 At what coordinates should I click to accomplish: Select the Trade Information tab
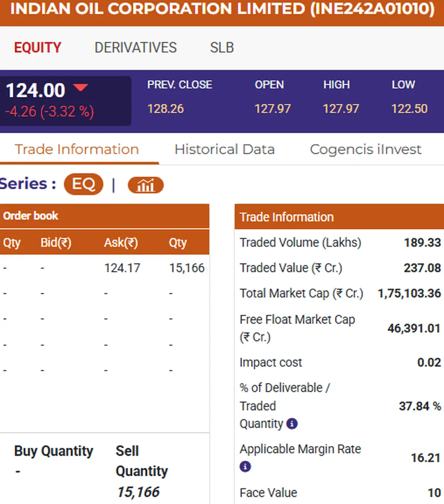pyautogui.click(x=77, y=149)
